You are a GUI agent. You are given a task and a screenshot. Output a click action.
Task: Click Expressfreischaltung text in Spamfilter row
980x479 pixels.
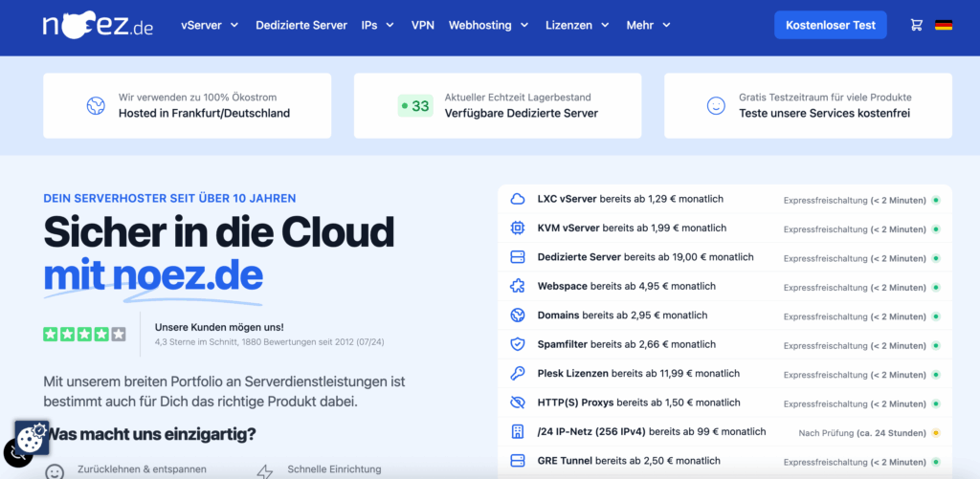point(855,346)
